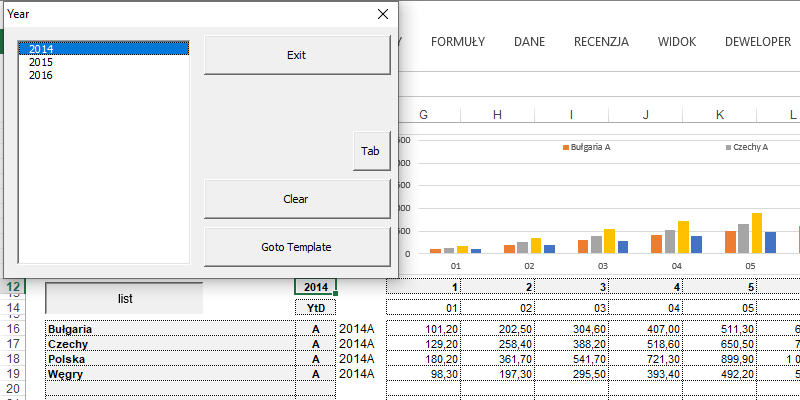Click the Polska row label cell
Screen dimensions: 800x400
coord(170,359)
